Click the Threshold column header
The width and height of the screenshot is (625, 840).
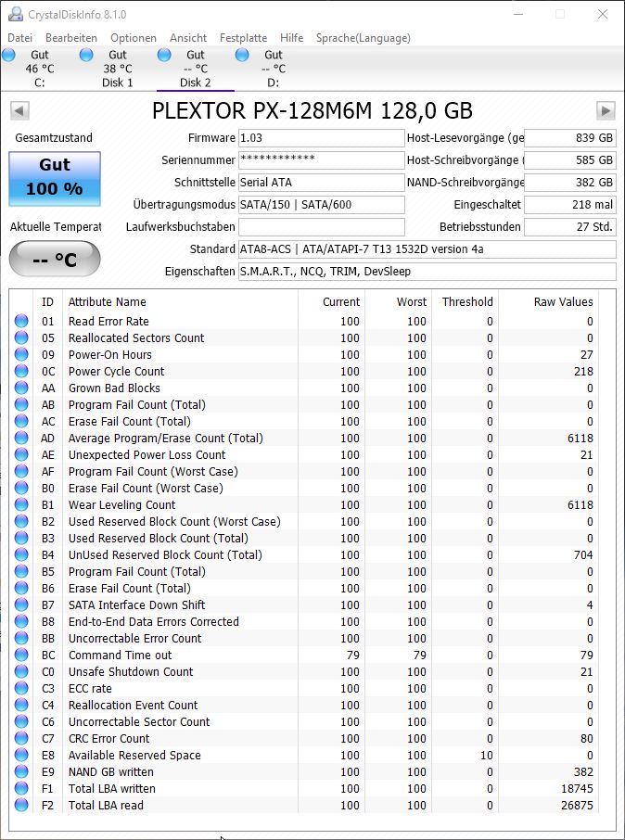[466, 301]
